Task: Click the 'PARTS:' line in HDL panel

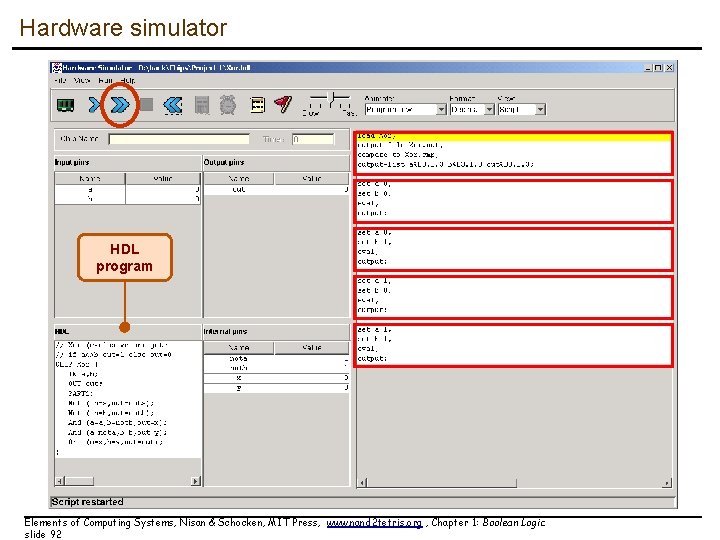Action: click(x=80, y=394)
